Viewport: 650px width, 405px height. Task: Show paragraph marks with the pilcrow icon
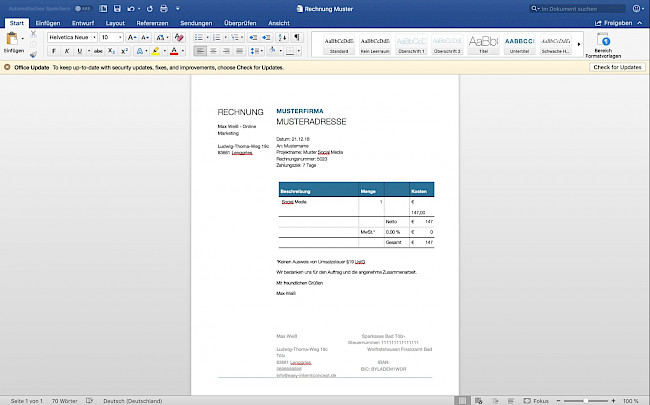(297, 37)
